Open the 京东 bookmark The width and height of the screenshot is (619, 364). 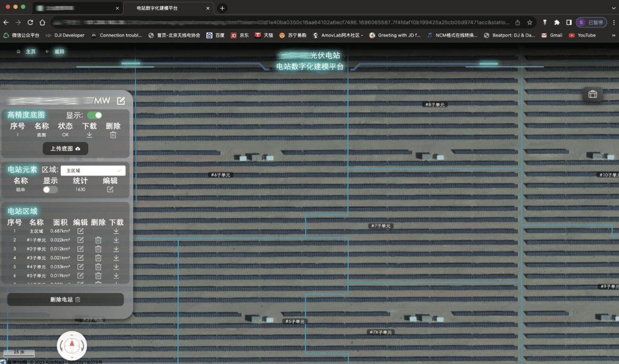(x=240, y=35)
